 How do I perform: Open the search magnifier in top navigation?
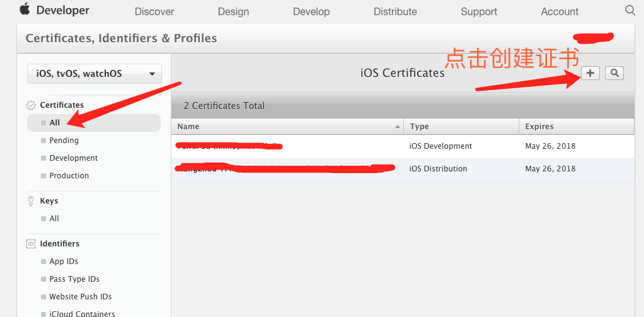pos(630,10)
